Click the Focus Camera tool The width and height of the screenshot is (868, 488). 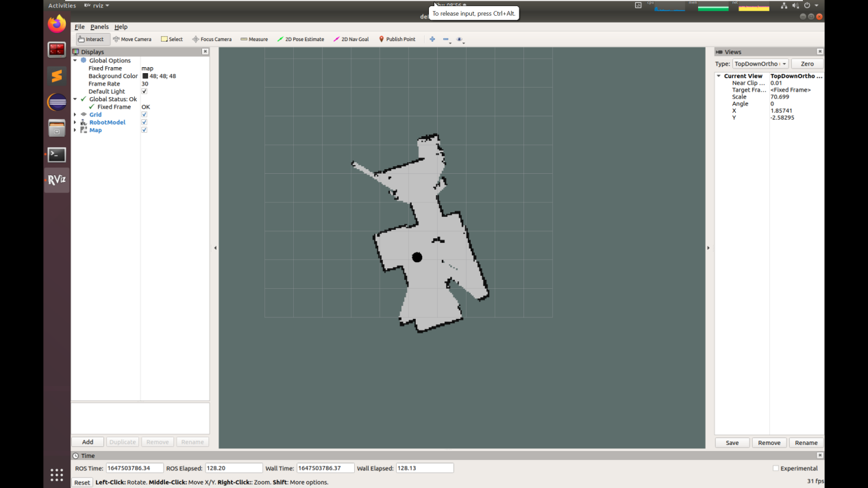point(212,39)
